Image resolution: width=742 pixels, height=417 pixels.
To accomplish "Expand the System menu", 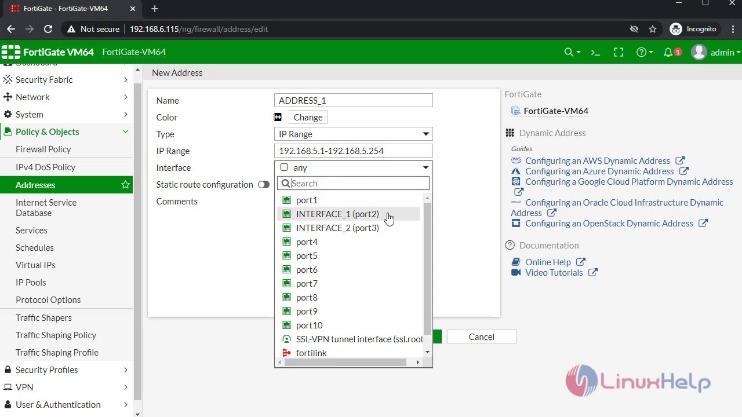I will [x=66, y=115].
